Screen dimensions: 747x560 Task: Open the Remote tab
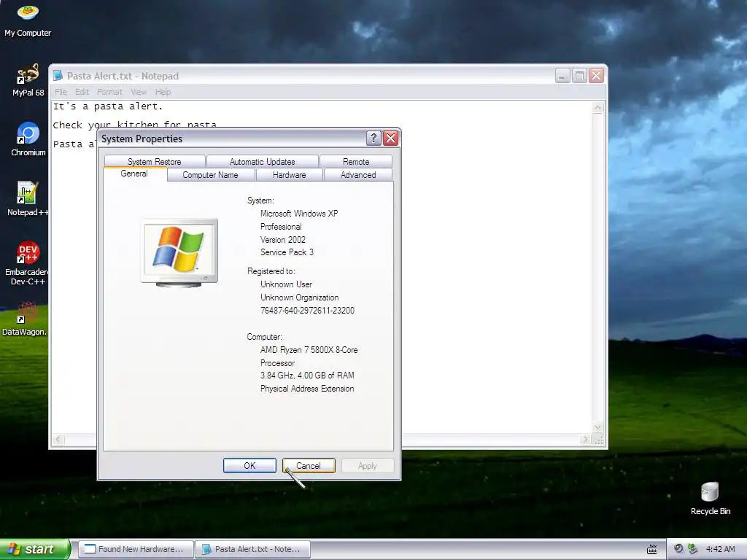pyautogui.click(x=356, y=161)
